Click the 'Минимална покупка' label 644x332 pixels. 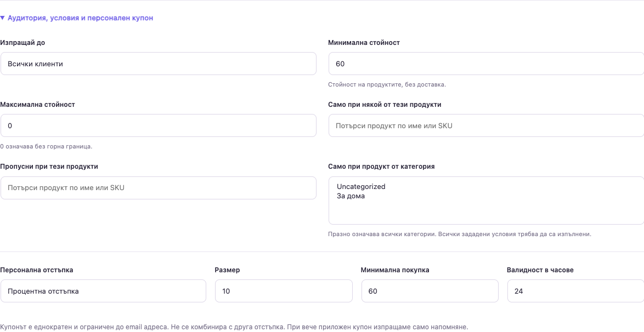pos(395,270)
